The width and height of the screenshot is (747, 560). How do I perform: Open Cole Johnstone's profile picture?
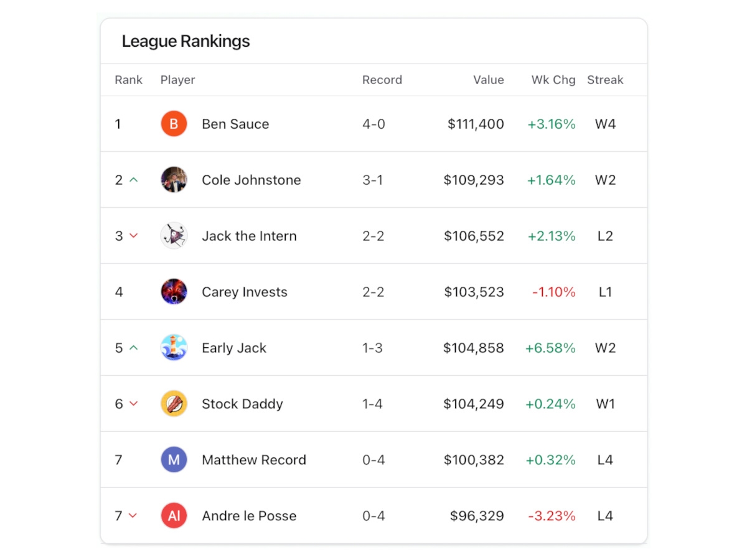174,179
